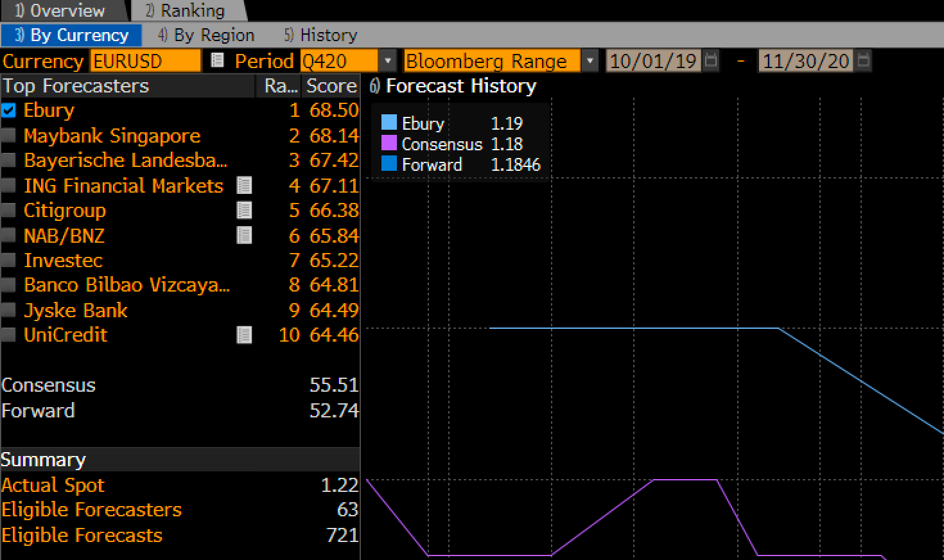944x560 pixels.
Task: Open Forecast History panel link
Action: [x=453, y=86]
